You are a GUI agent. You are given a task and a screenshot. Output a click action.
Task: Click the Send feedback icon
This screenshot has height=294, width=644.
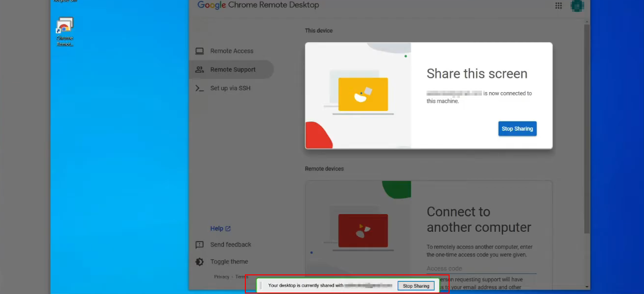tap(199, 245)
